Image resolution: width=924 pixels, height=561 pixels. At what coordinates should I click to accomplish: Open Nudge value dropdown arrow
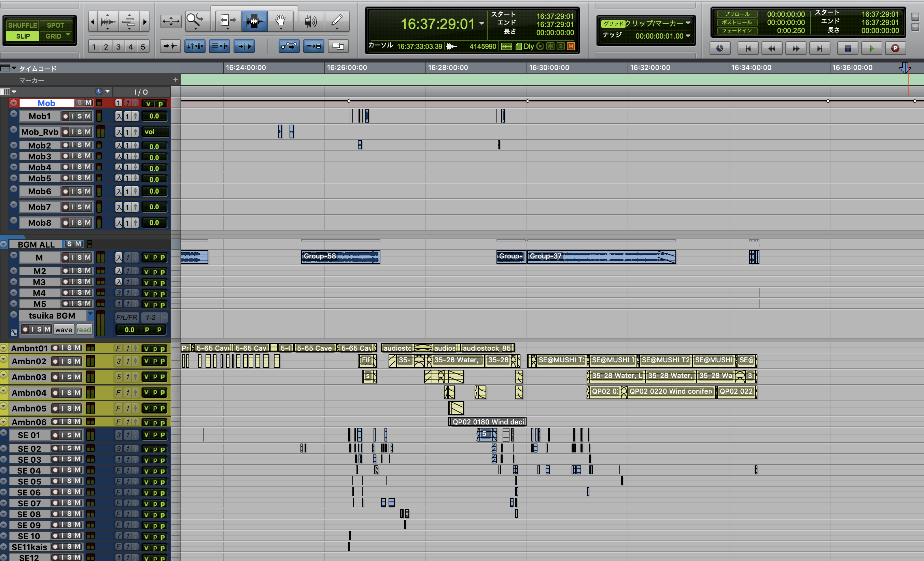[688, 36]
